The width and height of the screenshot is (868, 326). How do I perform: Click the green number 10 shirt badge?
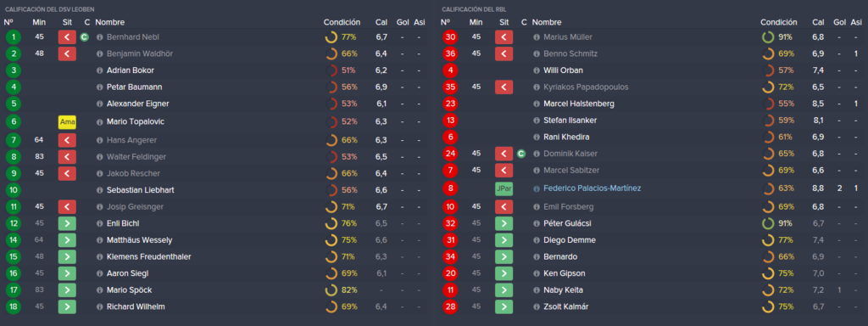click(x=14, y=190)
